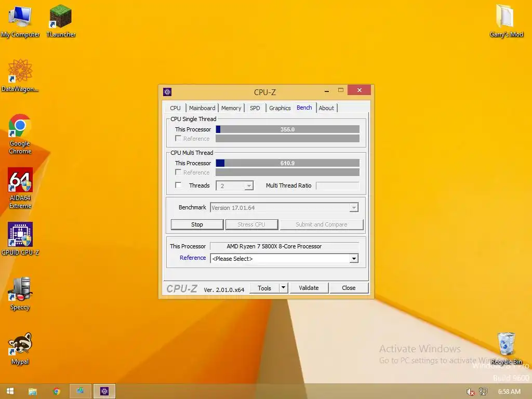Expand Reference processor Please Select dropdown
532x399 pixels.
click(353, 259)
